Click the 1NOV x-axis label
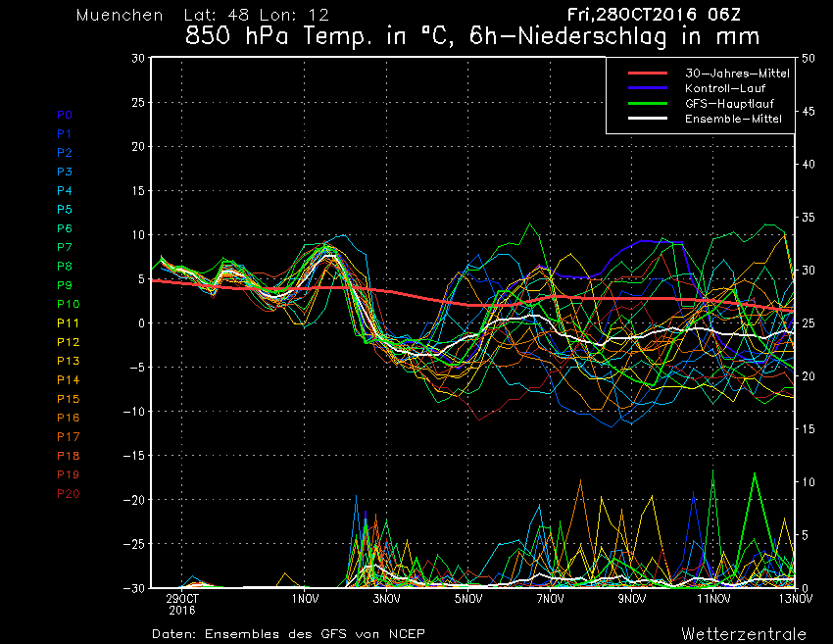Viewport: 833px width, 644px height. pyautogui.click(x=306, y=599)
